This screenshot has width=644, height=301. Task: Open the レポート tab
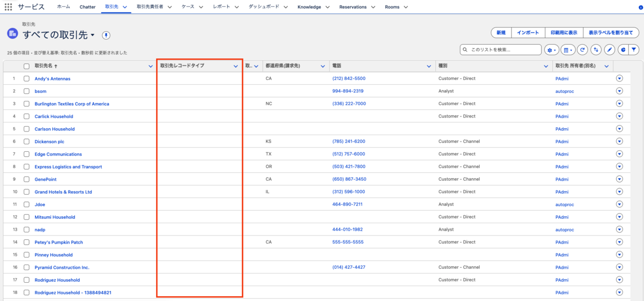pos(221,7)
